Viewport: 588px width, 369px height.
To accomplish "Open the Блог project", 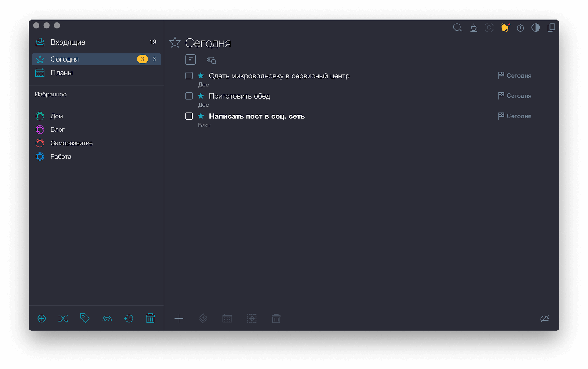I will (57, 129).
